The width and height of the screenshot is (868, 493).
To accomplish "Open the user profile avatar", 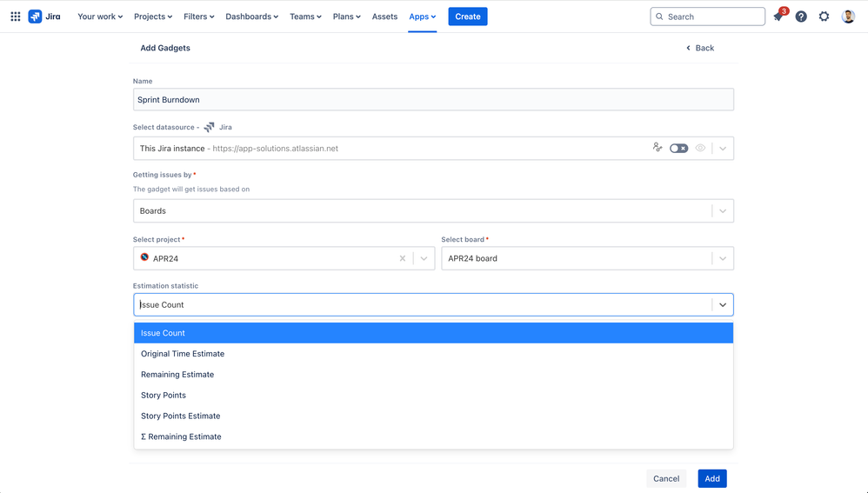I will pos(848,17).
